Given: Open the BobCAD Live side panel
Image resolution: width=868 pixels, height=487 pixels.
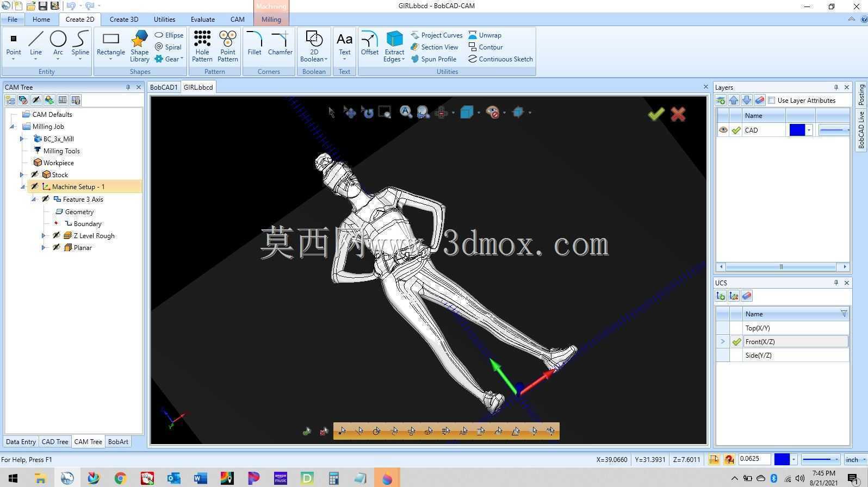Looking at the screenshot, I should [x=861, y=129].
